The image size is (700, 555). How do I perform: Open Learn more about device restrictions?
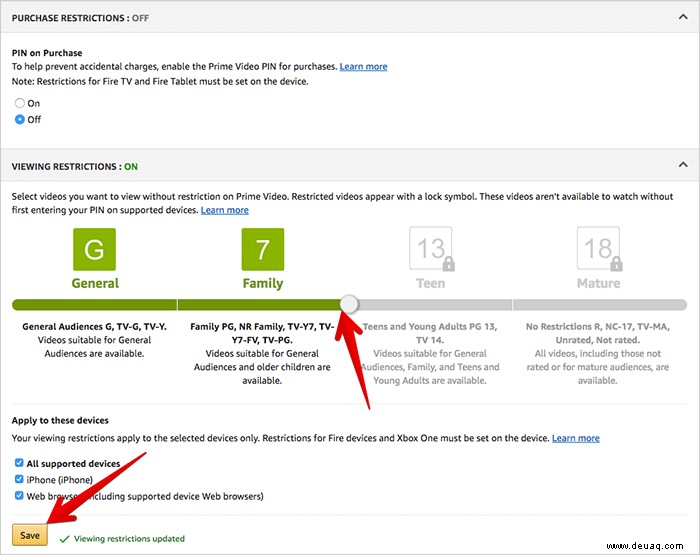(x=575, y=438)
